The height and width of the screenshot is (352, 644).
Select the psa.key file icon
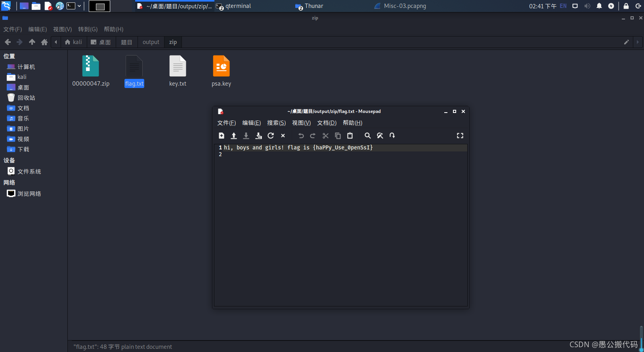coord(221,71)
